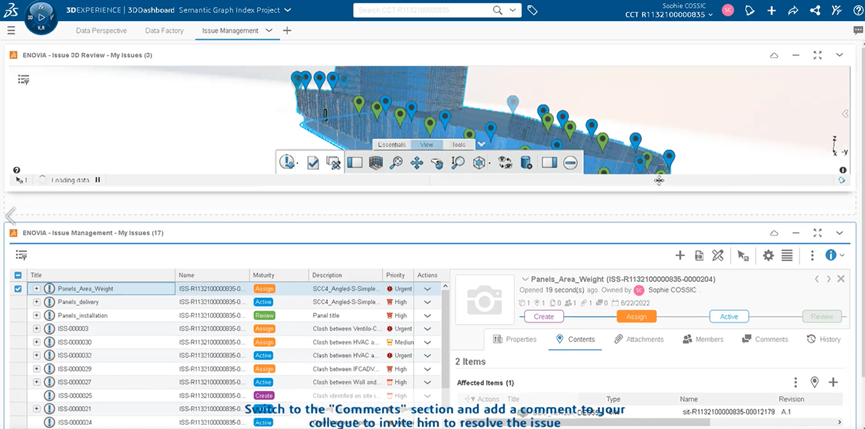The height and width of the screenshot is (429, 865).
Task: Open the Sophie COSSIC SC avatar
Action: 728,10
